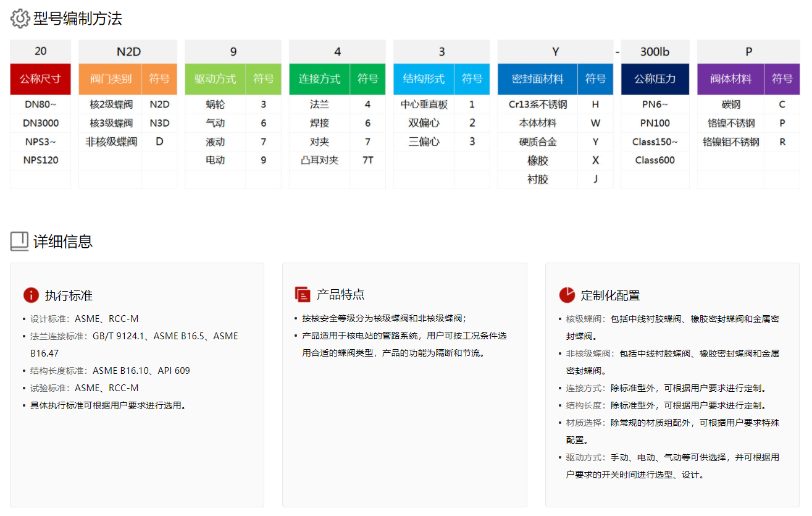
Task: Select the 三偏心 structure row
Action: click(x=424, y=142)
